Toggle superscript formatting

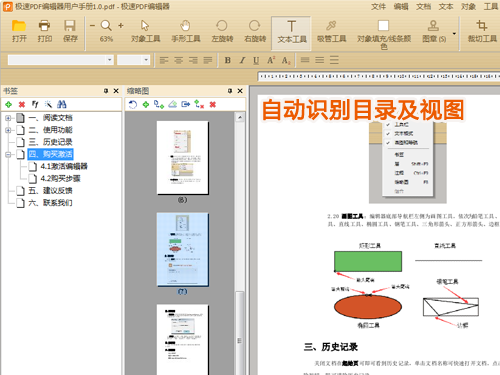(x=271, y=60)
